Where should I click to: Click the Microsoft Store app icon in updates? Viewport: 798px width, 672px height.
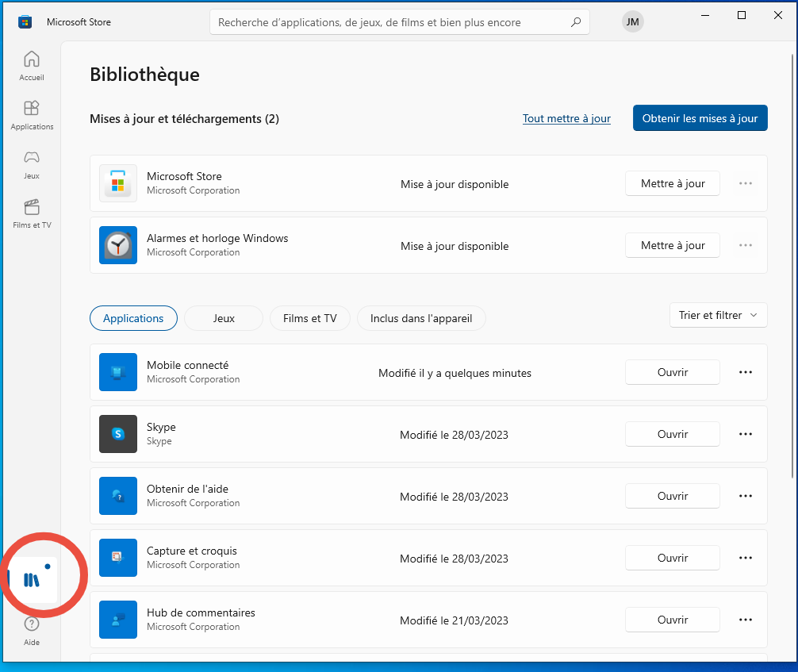(118, 183)
